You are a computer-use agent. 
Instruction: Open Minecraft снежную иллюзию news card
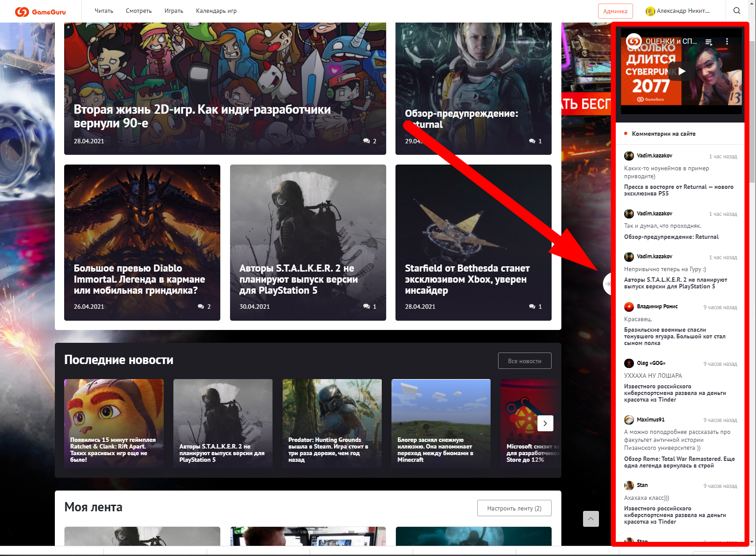441,423
